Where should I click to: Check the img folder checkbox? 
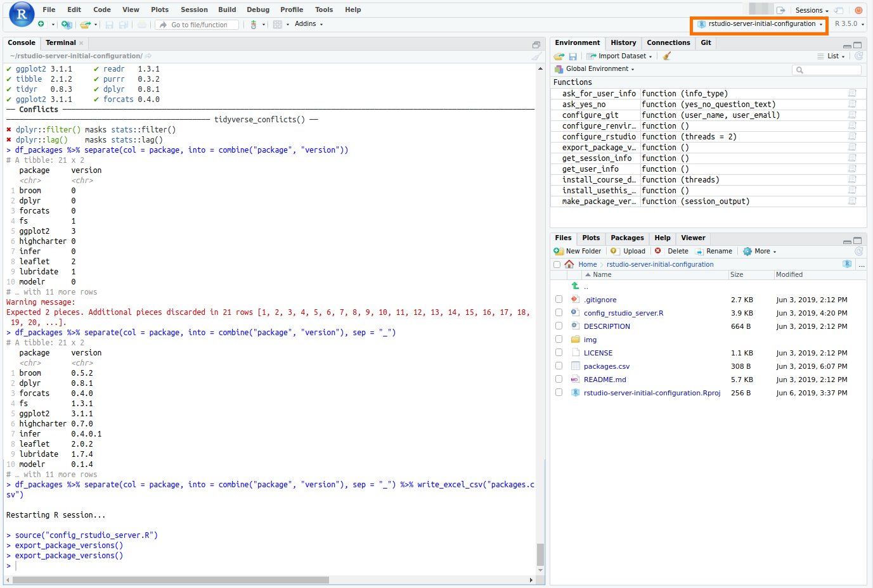559,339
